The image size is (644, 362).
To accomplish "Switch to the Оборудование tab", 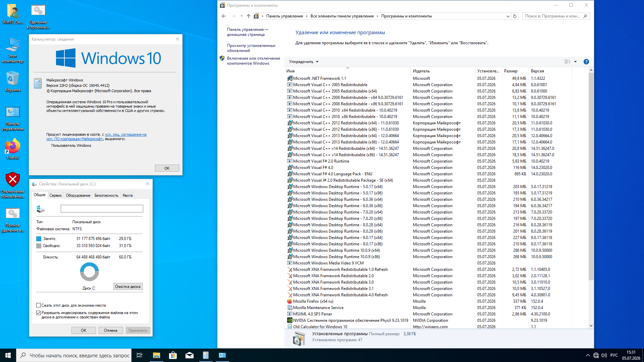I will point(78,195).
